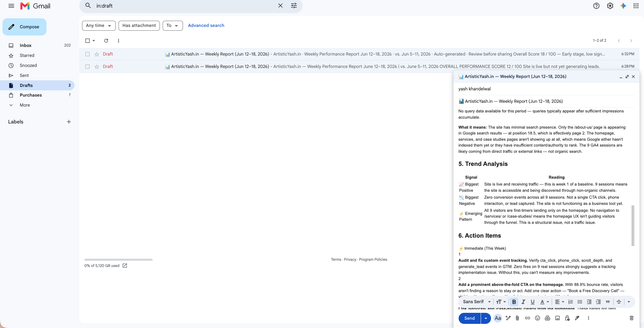Viewport: 644px width, 328px height.
Task: Insert signature with the pen icon
Action: tap(577, 318)
